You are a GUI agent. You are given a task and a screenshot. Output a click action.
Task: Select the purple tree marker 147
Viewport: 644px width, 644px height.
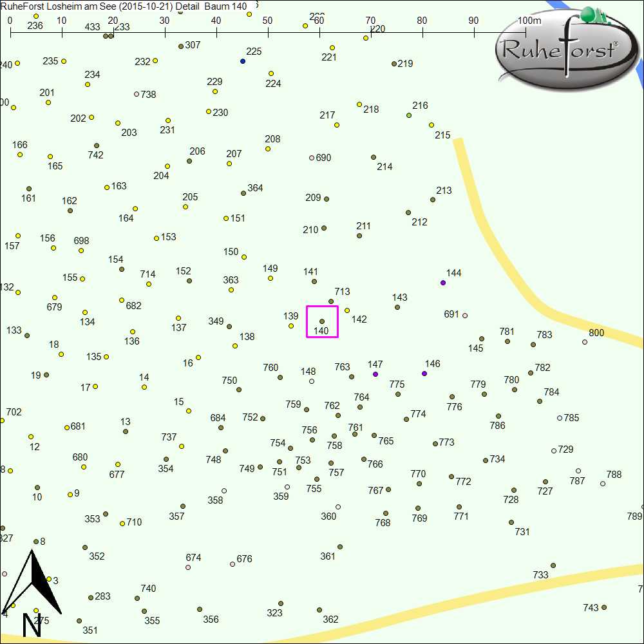375,374
